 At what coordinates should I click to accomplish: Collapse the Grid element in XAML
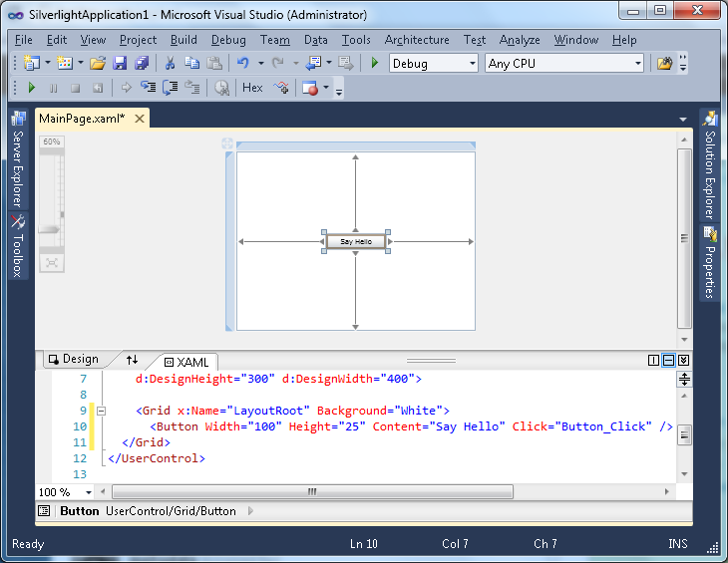pos(101,411)
